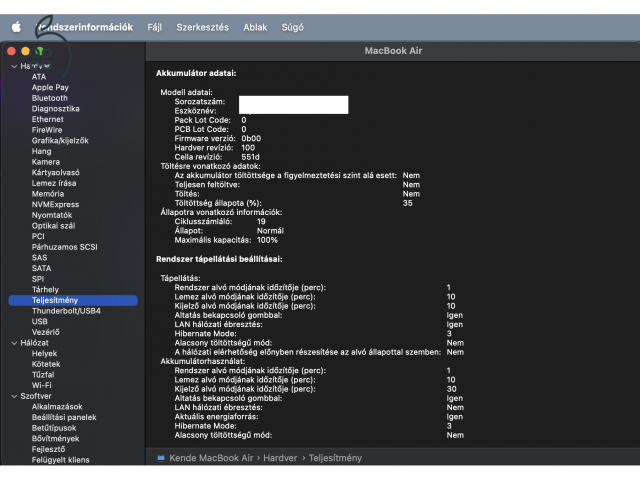The width and height of the screenshot is (640, 480).
Task: Select Betűtípusok under Szoftver
Action: (x=54, y=428)
